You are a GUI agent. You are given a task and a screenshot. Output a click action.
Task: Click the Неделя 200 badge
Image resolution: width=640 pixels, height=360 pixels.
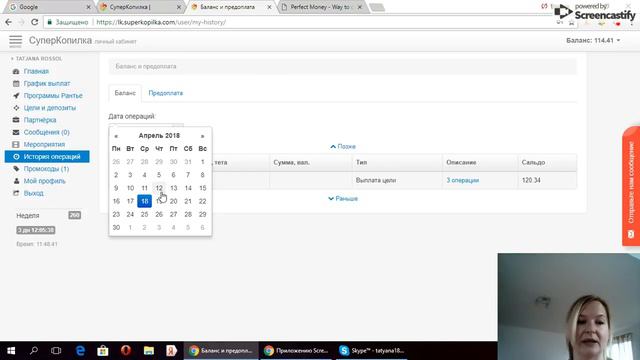point(74,215)
